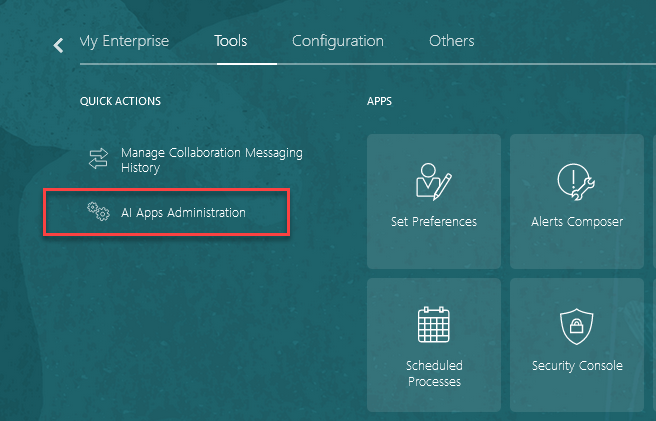656x421 pixels.
Task: Open the Set Preferences app label
Action: [x=434, y=221]
